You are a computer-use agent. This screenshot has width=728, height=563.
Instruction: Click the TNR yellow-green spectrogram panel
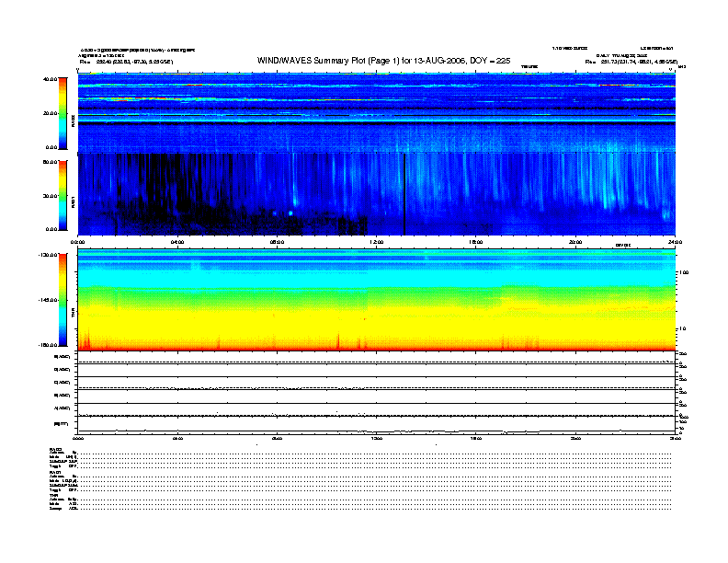pyautogui.click(x=377, y=300)
